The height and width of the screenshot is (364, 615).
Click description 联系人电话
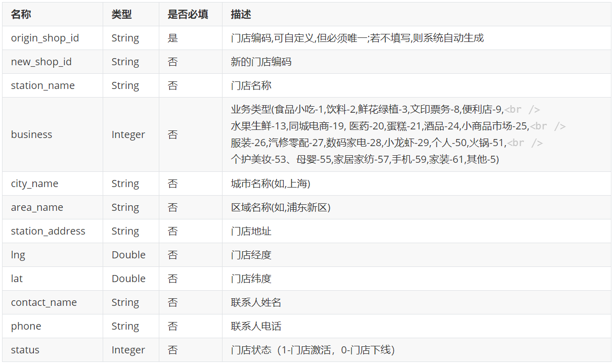(x=256, y=326)
